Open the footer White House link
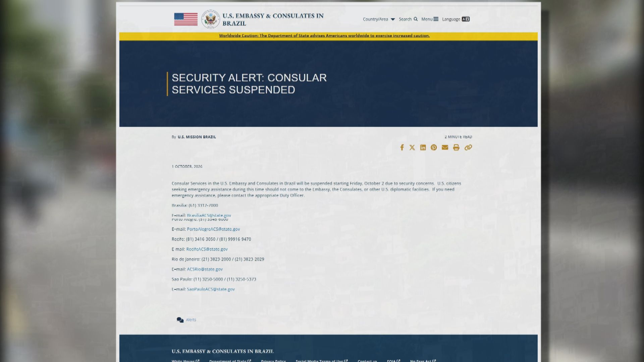 click(x=185, y=361)
